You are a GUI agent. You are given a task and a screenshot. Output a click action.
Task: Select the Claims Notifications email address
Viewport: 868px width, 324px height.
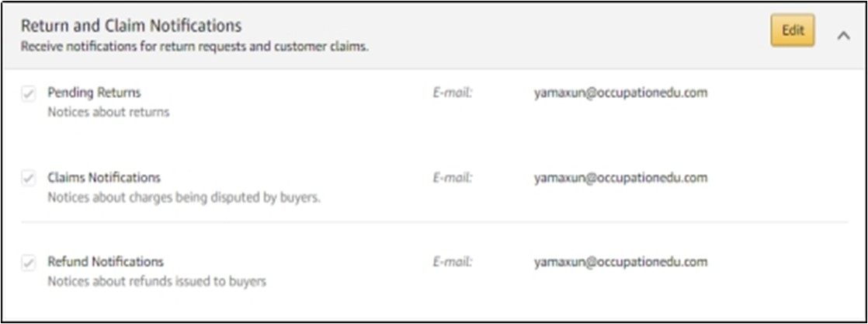click(x=620, y=177)
